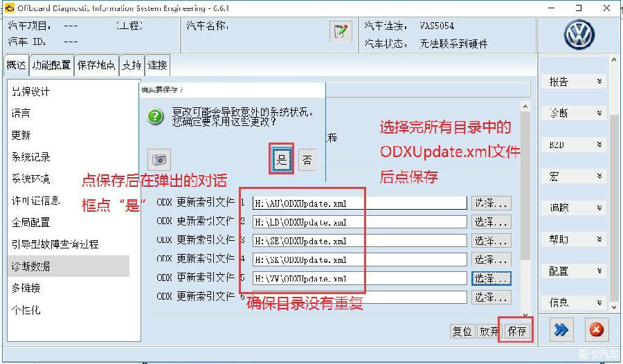The image size is (623, 364).
Task: Switch to the 概述 tab
Action: [17, 65]
